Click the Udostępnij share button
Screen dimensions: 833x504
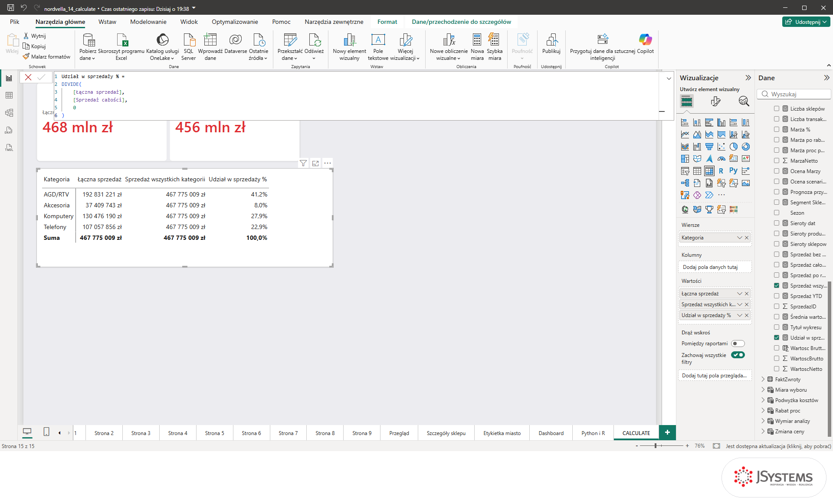point(806,22)
